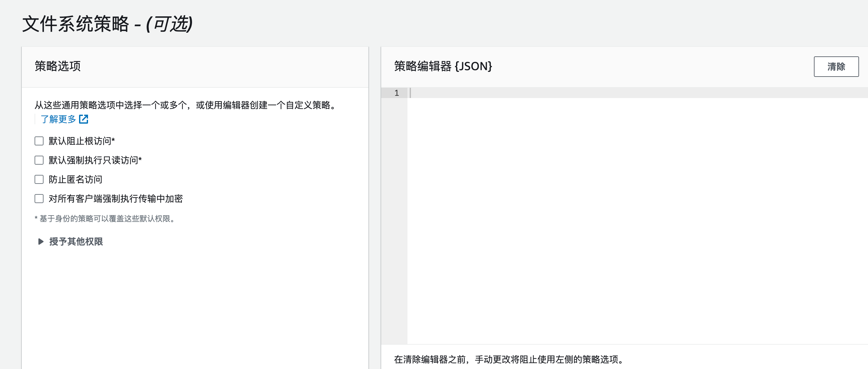
Task: Click the 策略选项 panel heading
Action: pyautogui.click(x=58, y=66)
